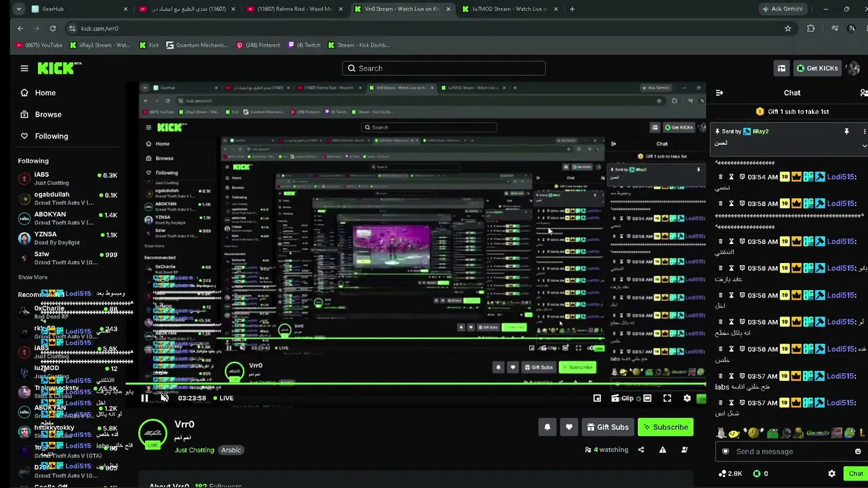Click the green Chat send button
The image size is (868, 488).
click(856, 474)
